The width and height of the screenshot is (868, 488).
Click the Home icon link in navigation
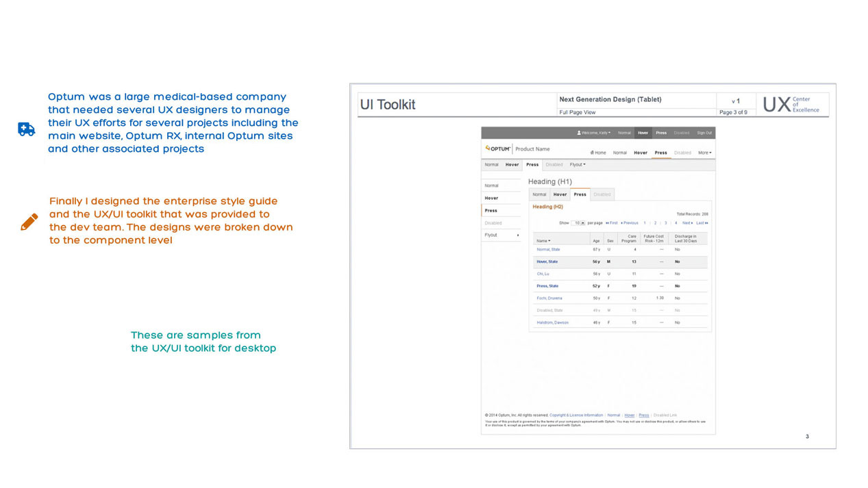coord(597,153)
